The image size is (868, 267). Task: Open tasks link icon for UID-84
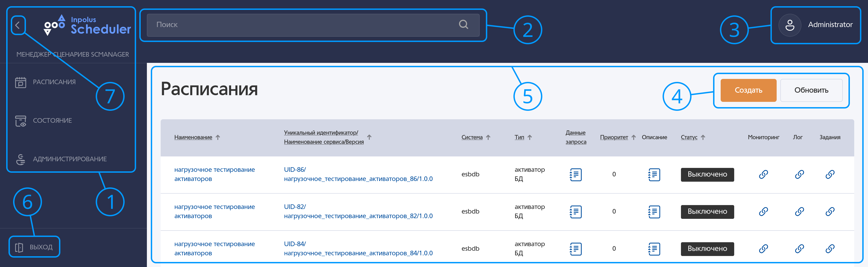tap(830, 248)
